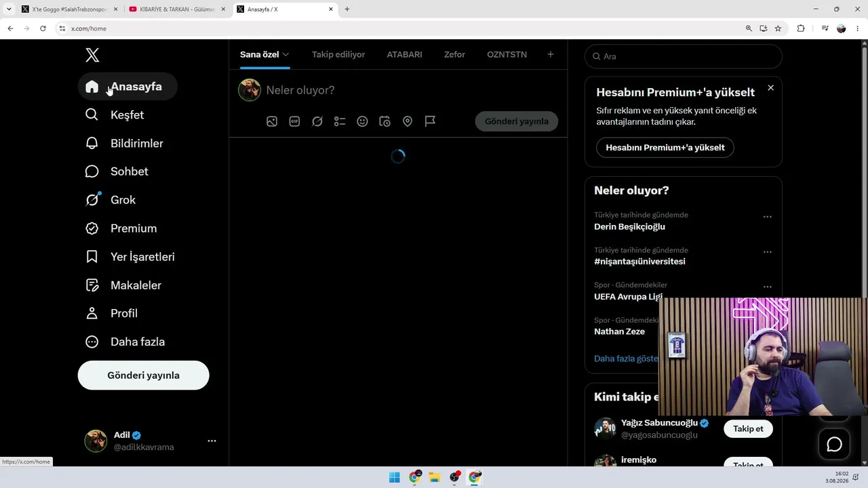Viewport: 868px width, 488px height.
Task: Click the Neler oluyor? post text field
Action: [411, 90]
